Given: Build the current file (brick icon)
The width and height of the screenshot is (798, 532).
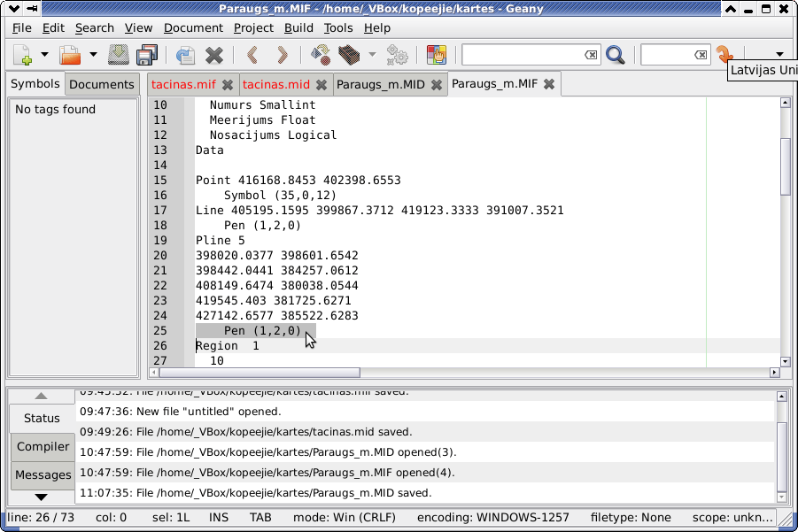Looking at the screenshot, I should click(x=349, y=54).
